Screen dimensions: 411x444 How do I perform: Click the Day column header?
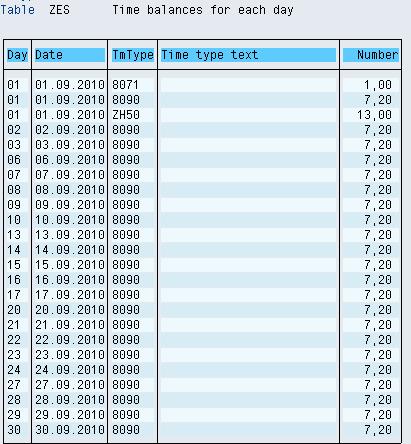pyautogui.click(x=17, y=55)
